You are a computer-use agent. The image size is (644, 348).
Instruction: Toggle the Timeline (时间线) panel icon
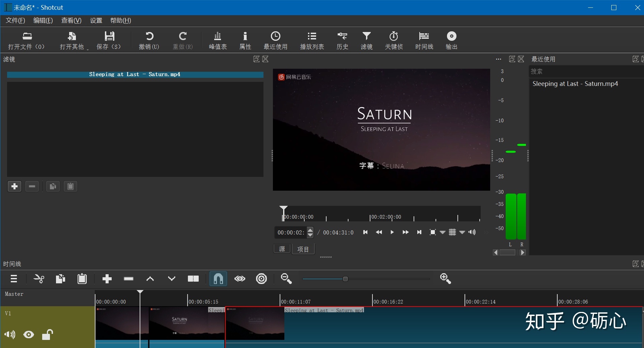424,40
